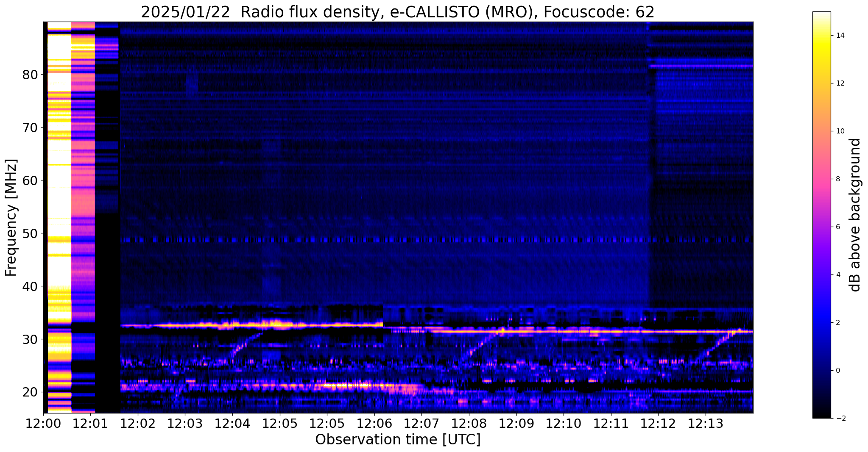Click the 12:00 time tick label
This screenshot has width=868, height=452.
(43, 424)
